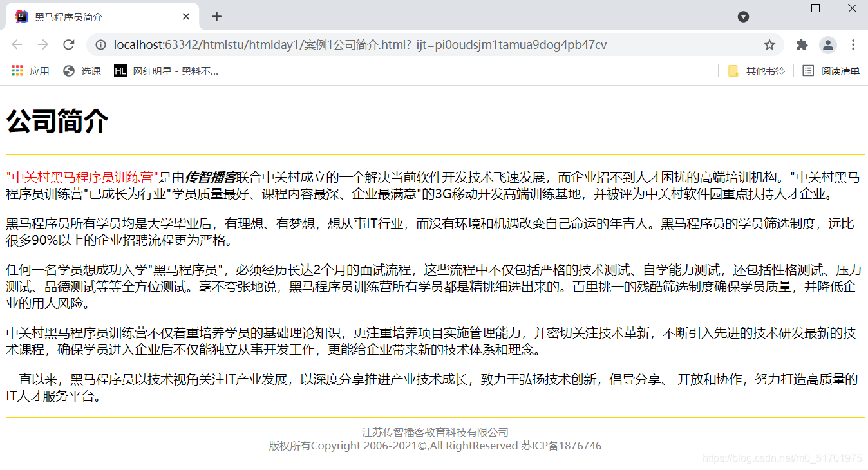Screen dimensions: 868x470
Task: Open the 阅读清单 reading list
Action: [x=831, y=71]
